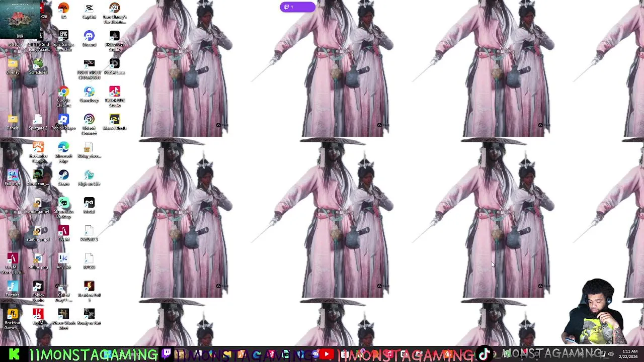Launch Streamlabs Desktop shortcut

point(63,208)
